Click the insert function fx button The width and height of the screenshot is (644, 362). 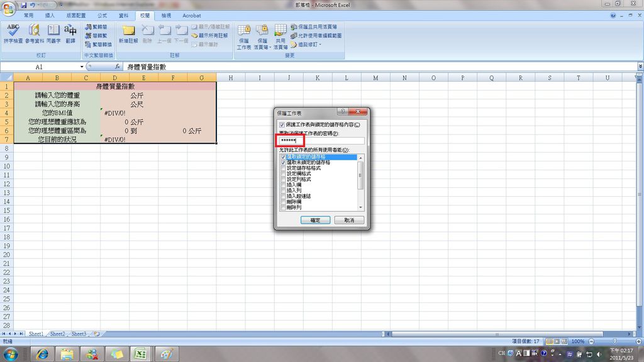118,67
